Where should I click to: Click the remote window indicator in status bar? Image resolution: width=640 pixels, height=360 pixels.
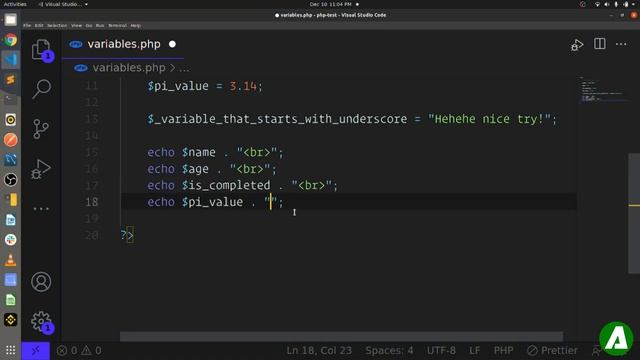tap(36, 351)
